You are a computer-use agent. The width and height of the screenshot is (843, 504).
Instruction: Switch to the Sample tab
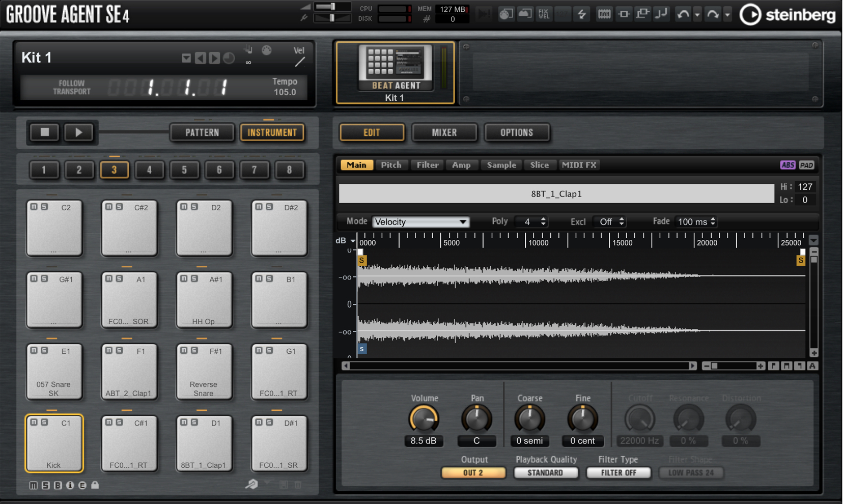click(501, 165)
